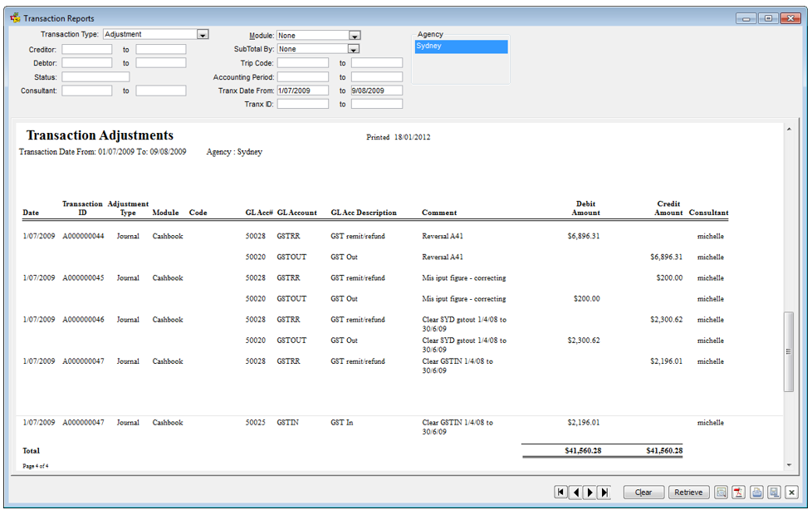
Task: Select Sydney in the Agency list
Action: pyautogui.click(x=461, y=47)
